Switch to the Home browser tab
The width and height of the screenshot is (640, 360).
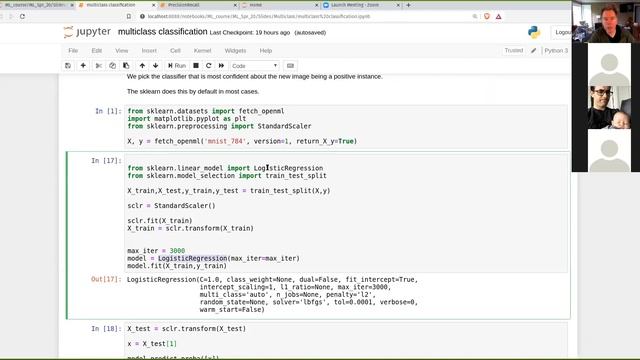279,5
